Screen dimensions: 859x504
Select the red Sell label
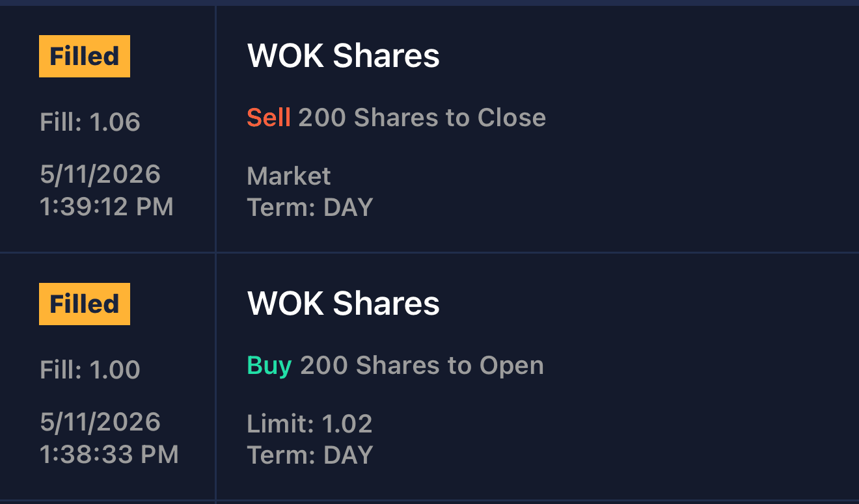pyautogui.click(x=268, y=118)
